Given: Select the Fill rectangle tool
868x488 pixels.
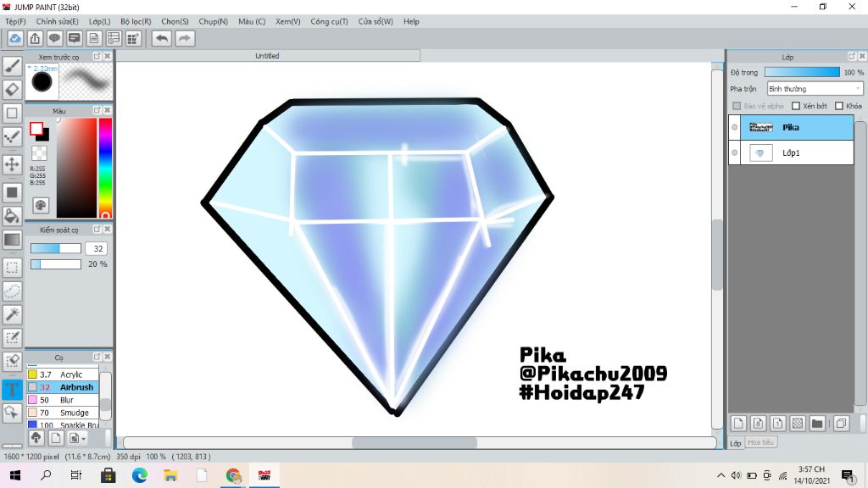Looking at the screenshot, I should 12,192.
